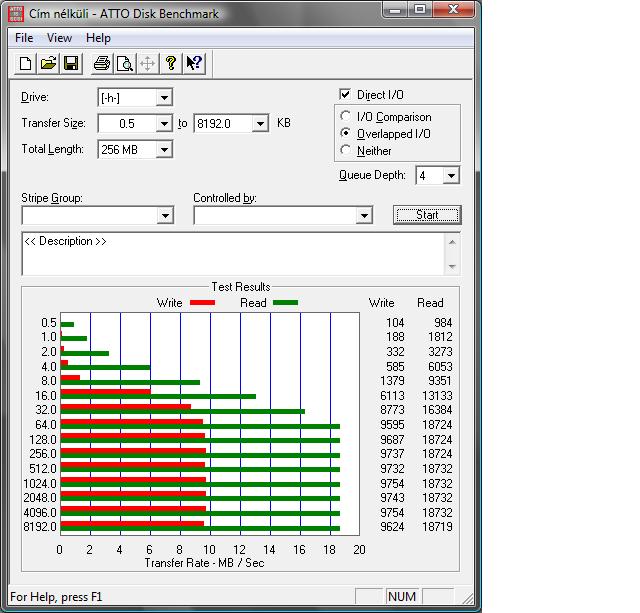Click the 16.0 row label in chart

coord(46,395)
